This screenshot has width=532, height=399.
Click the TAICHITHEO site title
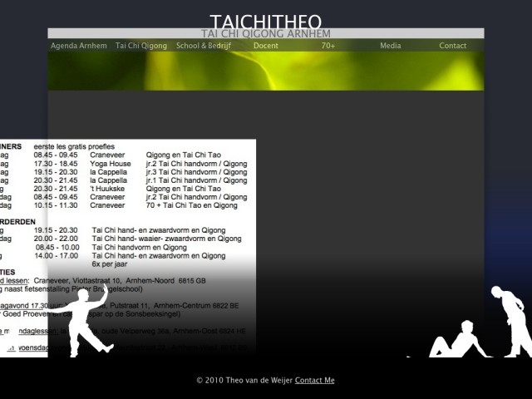click(x=266, y=21)
